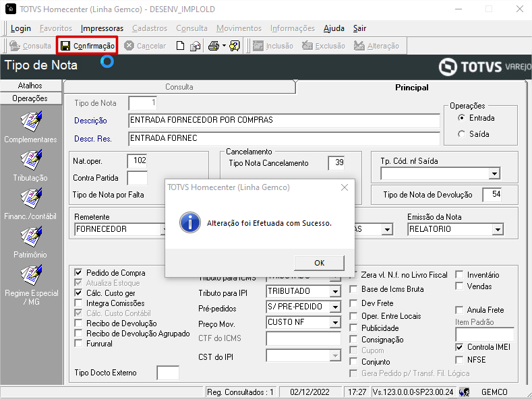
Task: Open the Financ./contábil shortcut icon
Action: [x=31, y=198]
